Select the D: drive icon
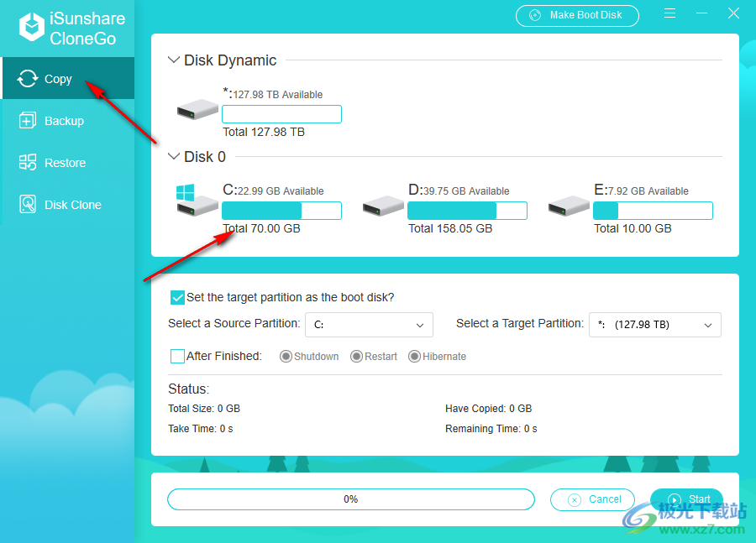Viewport: 756px width, 543px height. pyautogui.click(x=383, y=206)
